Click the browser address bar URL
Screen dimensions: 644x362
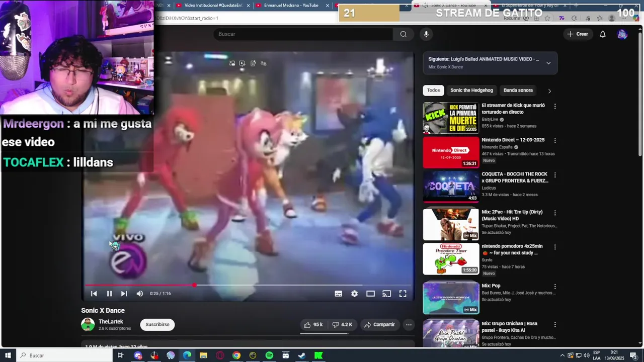188,18
